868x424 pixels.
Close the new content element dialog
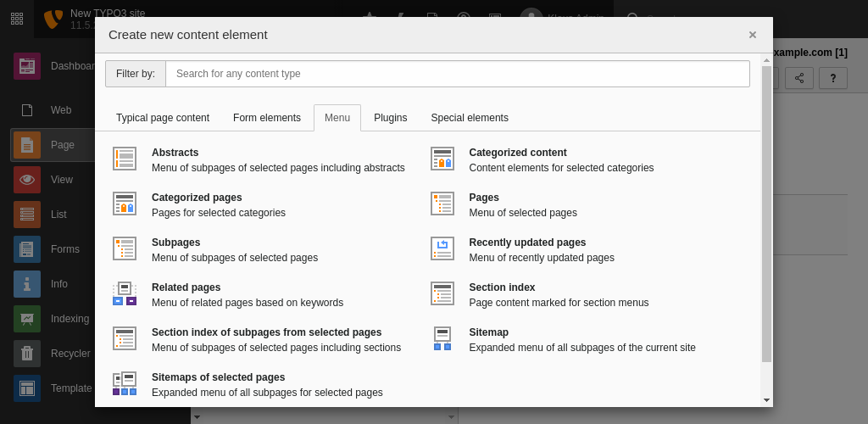coord(752,35)
